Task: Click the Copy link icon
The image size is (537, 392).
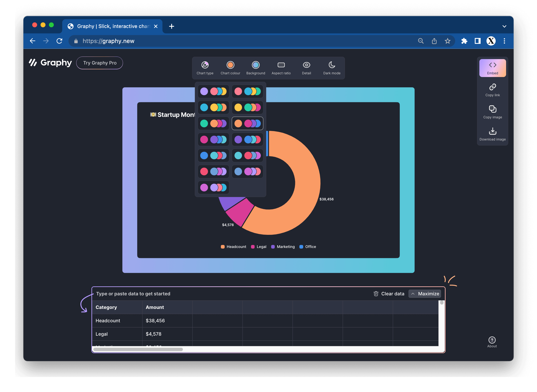Action: (492, 87)
